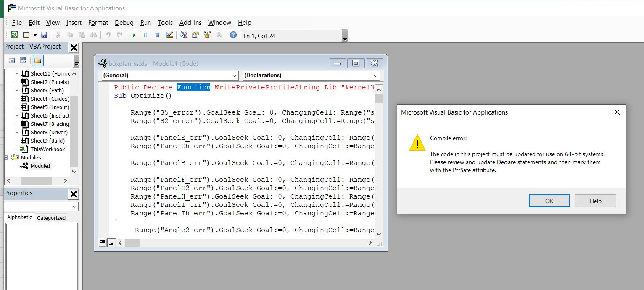Open the Window menu
644x290 pixels.
point(219,23)
